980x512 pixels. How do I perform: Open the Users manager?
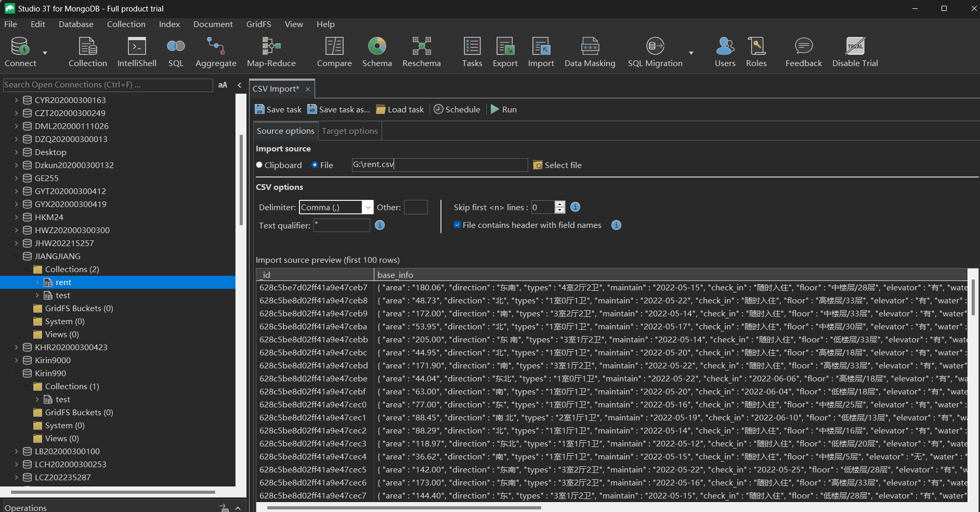click(725, 52)
